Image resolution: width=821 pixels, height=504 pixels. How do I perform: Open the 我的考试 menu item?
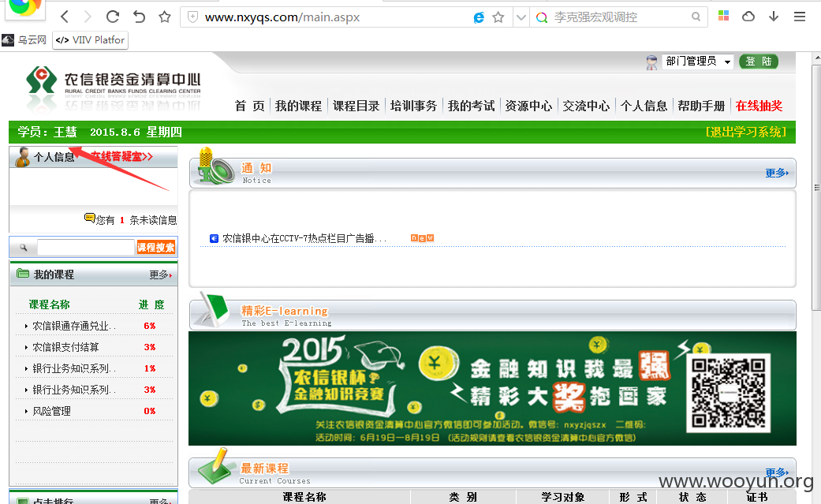pyautogui.click(x=472, y=106)
